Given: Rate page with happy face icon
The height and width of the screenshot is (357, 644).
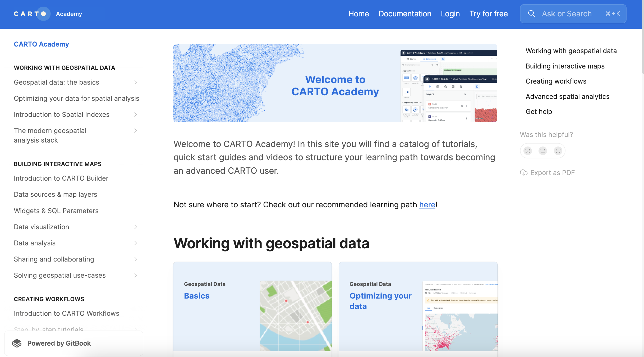Looking at the screenshot, I should pyautogui.click(x=558, y=151).
